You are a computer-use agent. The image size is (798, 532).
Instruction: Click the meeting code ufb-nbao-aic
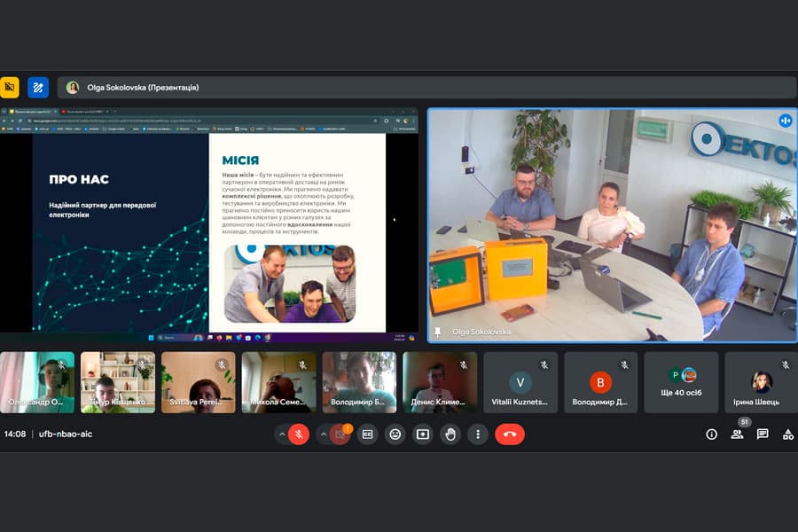coord(66,434)
